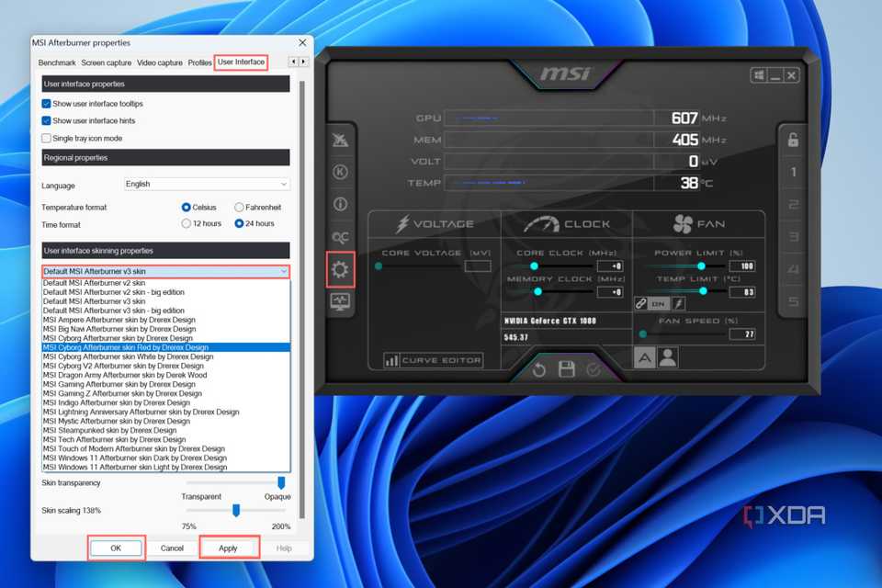Click the tab strip right arrow
Screen dimensions: 882x588
304,62
